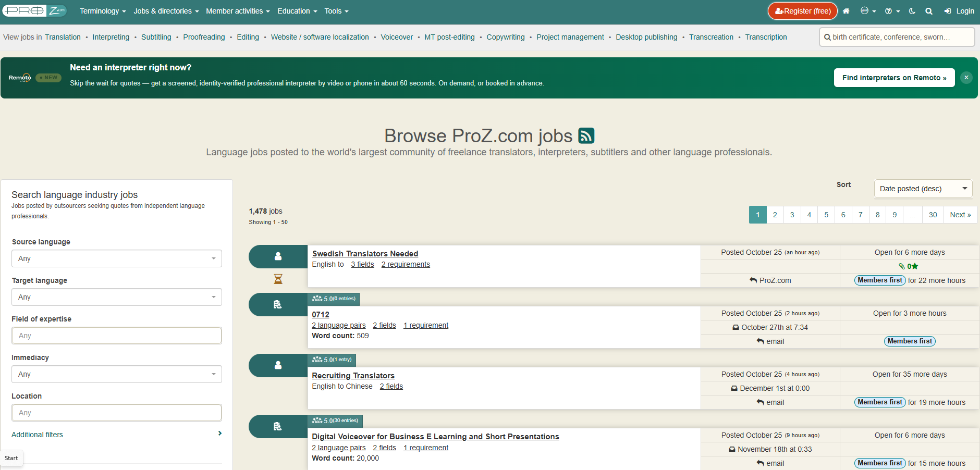Go to the home page icon

tap(846, 11)
